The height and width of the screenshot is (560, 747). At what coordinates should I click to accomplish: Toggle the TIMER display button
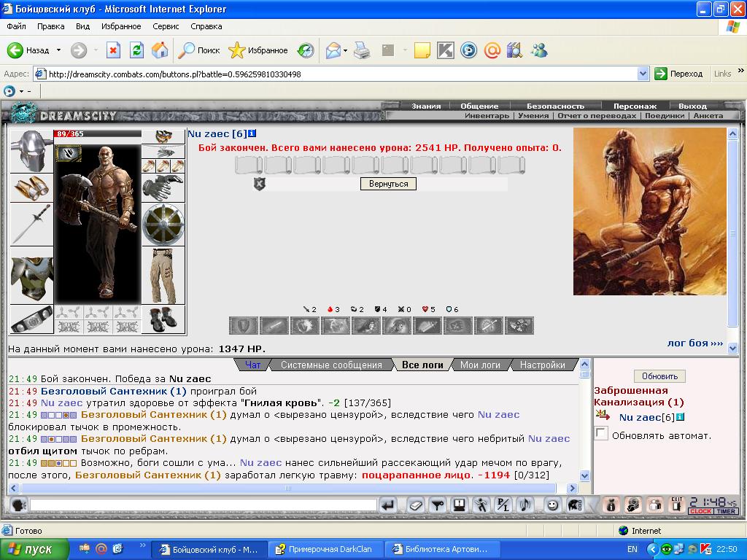tap(726, 511)
